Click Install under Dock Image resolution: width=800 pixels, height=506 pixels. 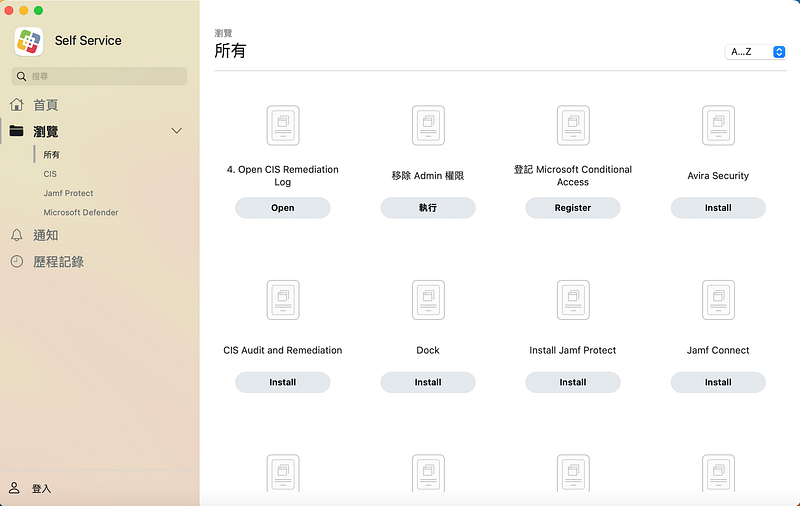click(428, 382)
